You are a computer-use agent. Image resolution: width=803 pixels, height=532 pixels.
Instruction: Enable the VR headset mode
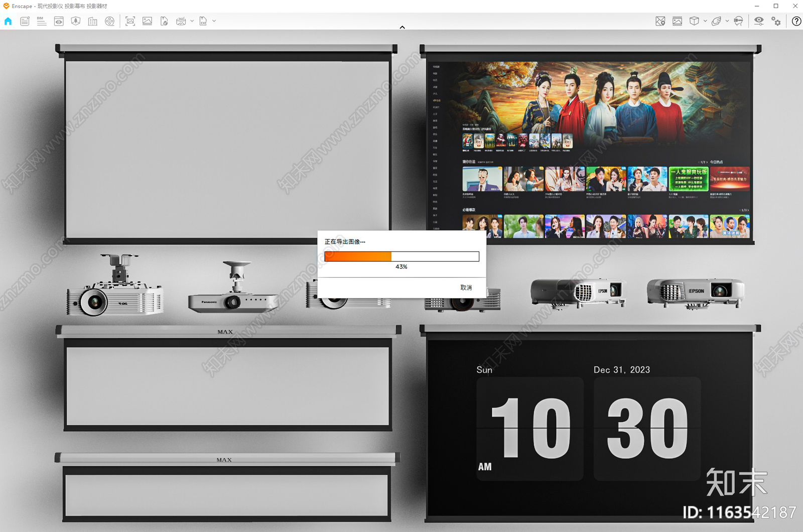738,21
